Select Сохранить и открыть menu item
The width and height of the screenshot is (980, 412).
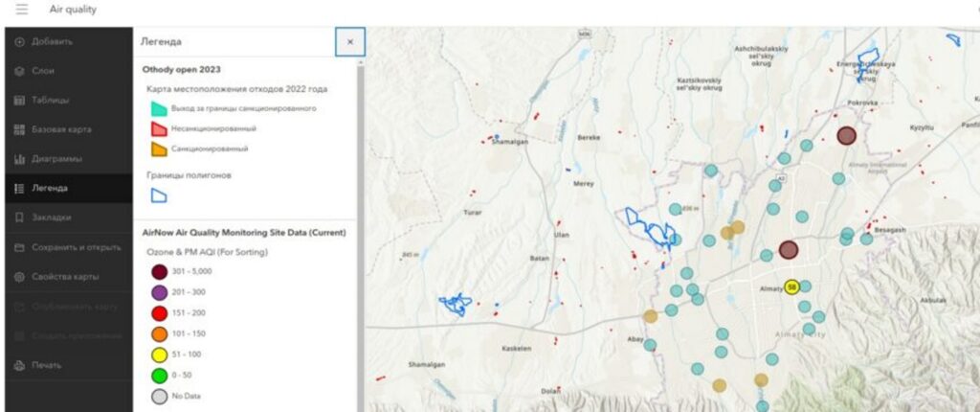pos(69,246)
